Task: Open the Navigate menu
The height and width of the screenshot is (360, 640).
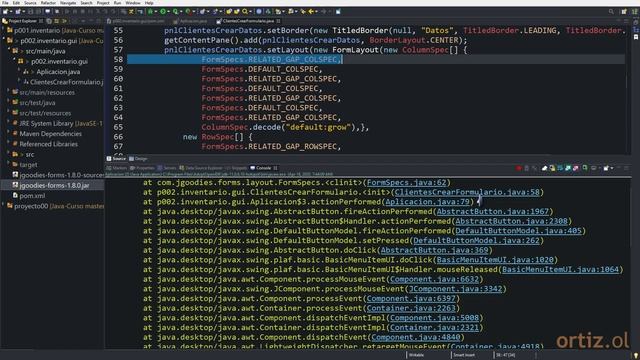Action: [x=68, y=3]
